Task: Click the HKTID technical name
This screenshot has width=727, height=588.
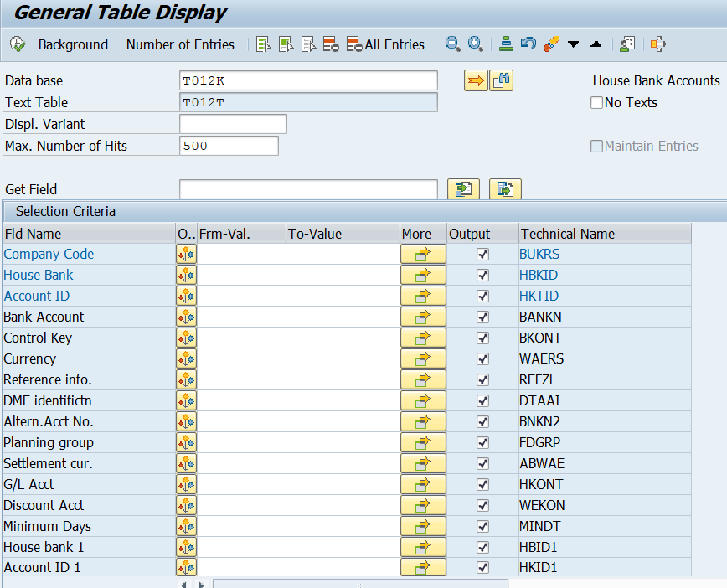Action: pos(539,296)
